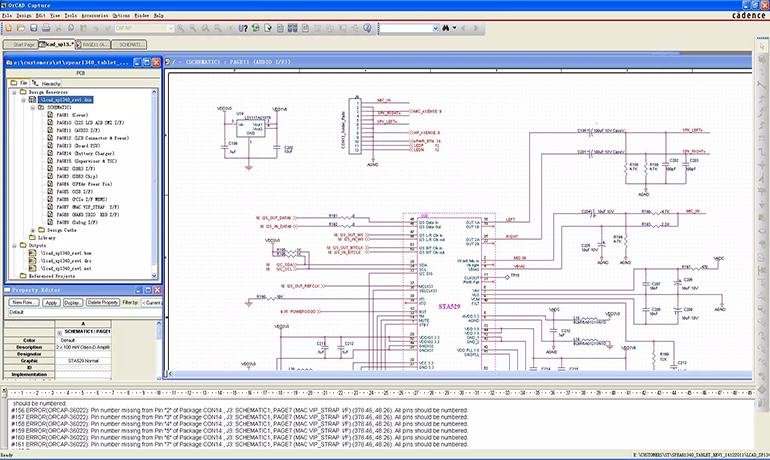
Task: Select Referenced Projects folder in tree
Action: (52, 276)
